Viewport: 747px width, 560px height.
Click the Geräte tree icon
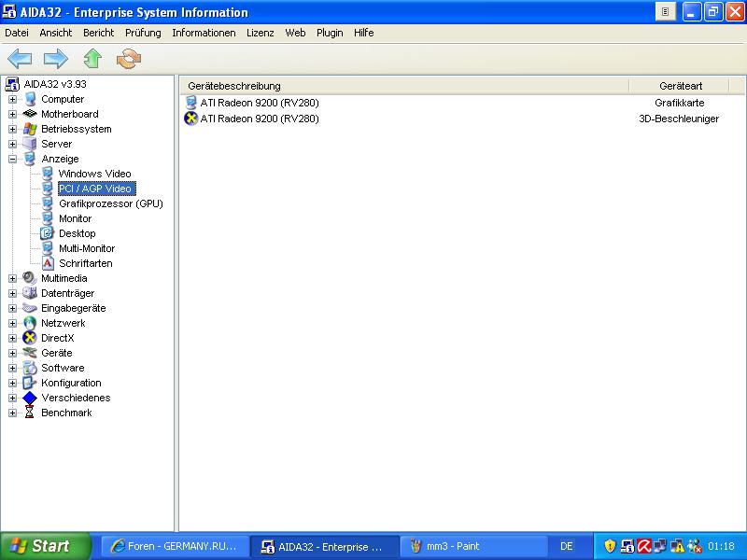[30, 353]
